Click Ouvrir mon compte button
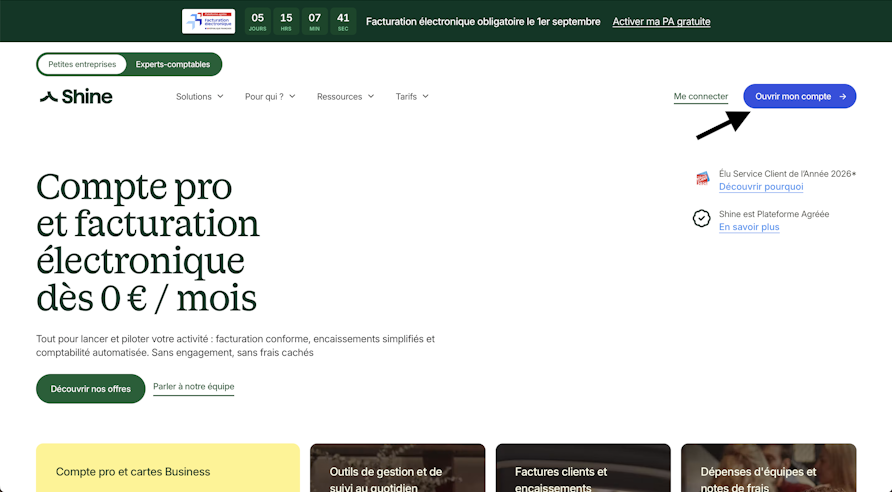This screenshot has width=892, height=492. (799, 96)
